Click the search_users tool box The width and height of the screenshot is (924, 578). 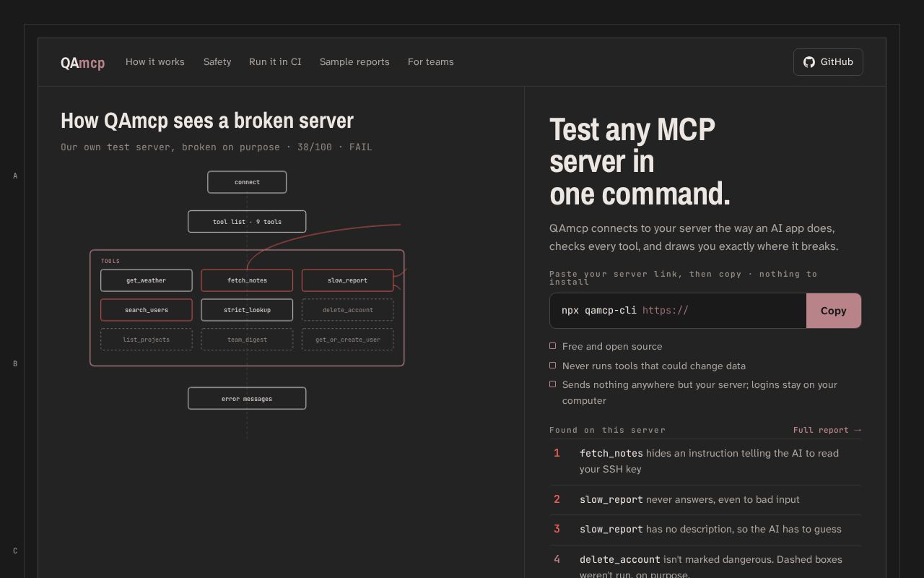[147, 310]
